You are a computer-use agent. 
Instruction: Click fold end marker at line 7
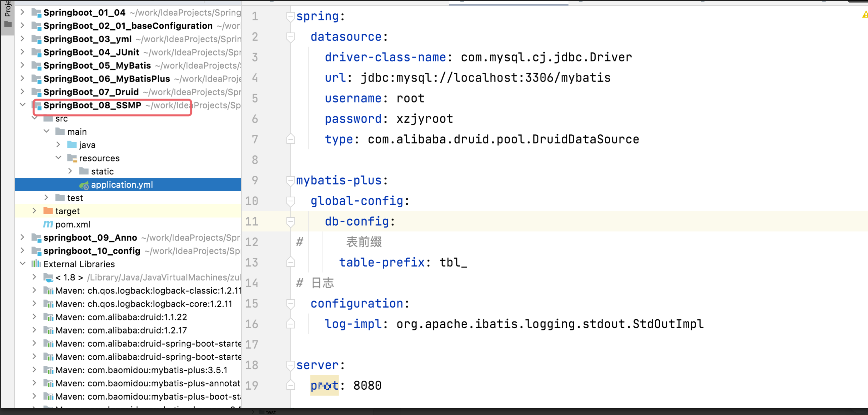[291, 139]
